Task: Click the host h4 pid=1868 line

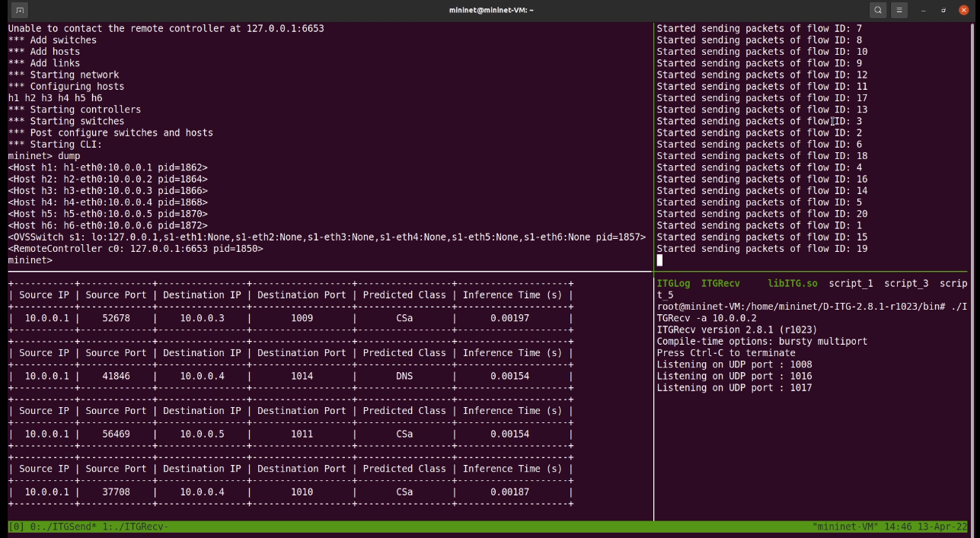Action: coord(107,202)
